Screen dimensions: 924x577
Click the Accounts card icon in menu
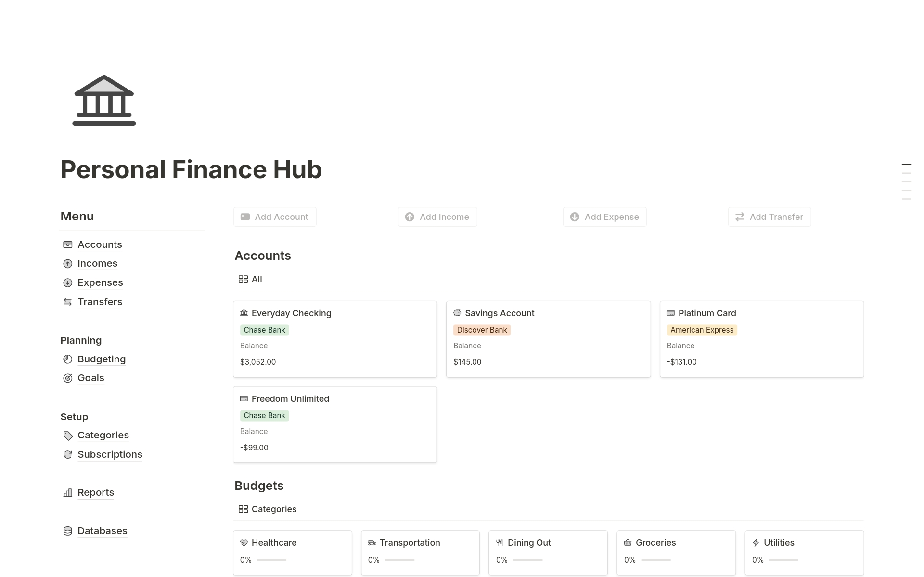pyautogui.click(x=68, y=244)
